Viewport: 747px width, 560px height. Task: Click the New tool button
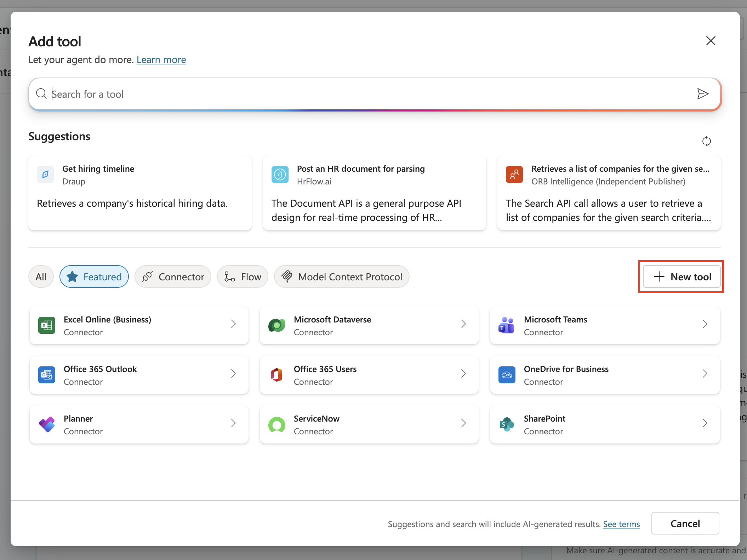pyautogui.click(x=681, y=276)
